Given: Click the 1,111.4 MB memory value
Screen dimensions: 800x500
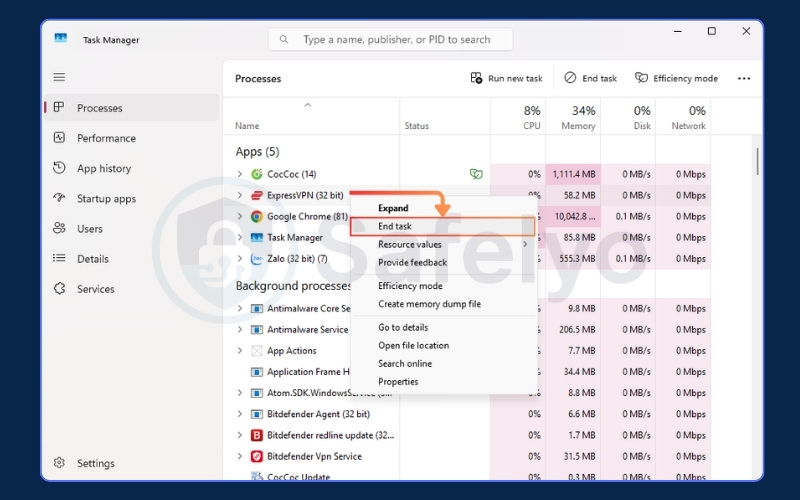Looking at the screenshot, I should pyautogui.click(x=574, y=174).
